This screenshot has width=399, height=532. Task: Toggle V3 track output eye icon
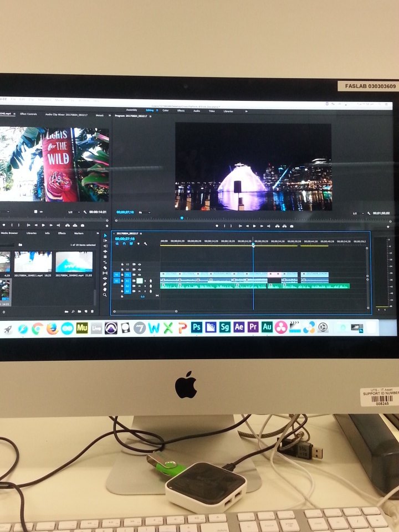click(140, 264)
